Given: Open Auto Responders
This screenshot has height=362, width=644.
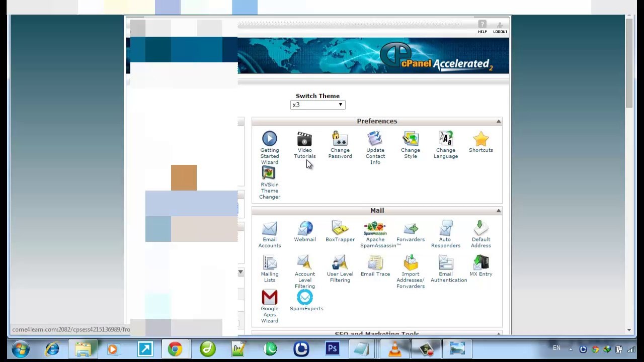Looking at the screenshot, I should point(445,234).
